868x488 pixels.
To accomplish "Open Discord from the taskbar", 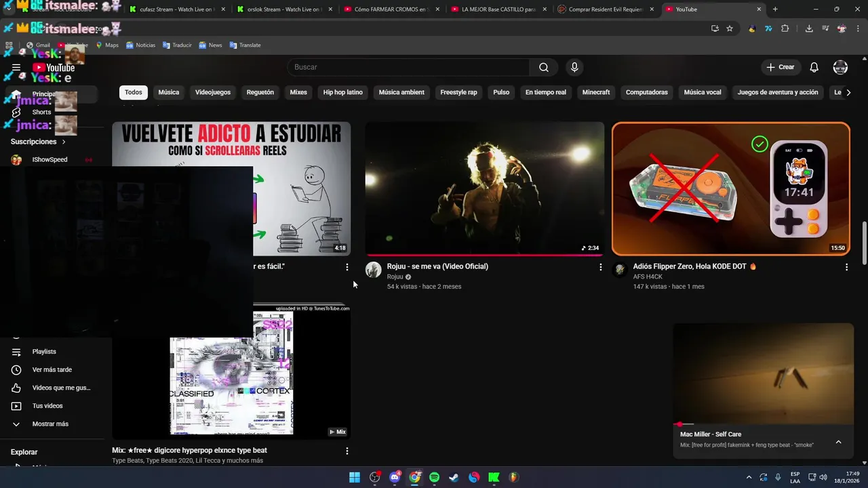I will point(395,477).
